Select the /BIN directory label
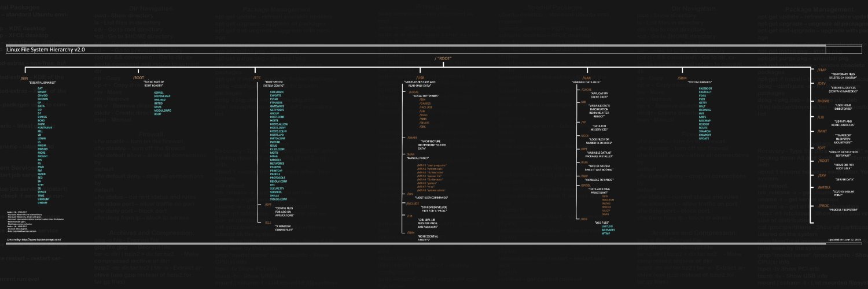 pyautogui.click(x=24, y=77)
